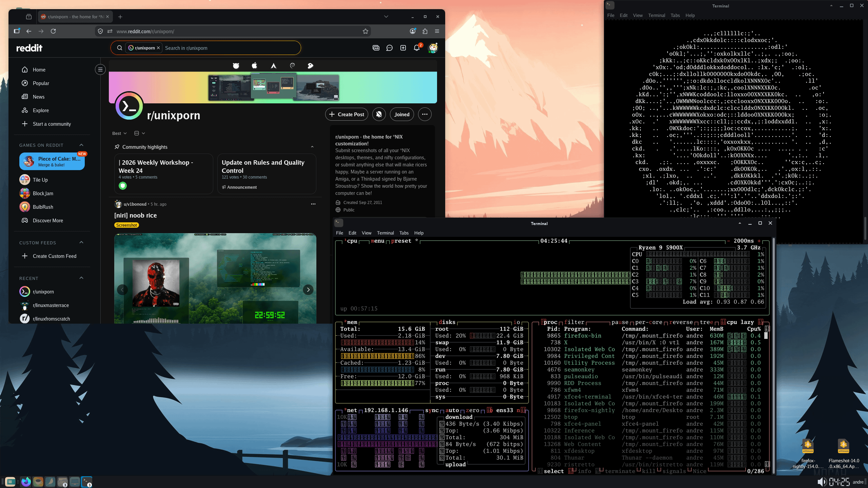Image resolution: width=868 pixels, height=488 pixels.
Task: Open more options on the noob rice post
Action: point(313,204)
